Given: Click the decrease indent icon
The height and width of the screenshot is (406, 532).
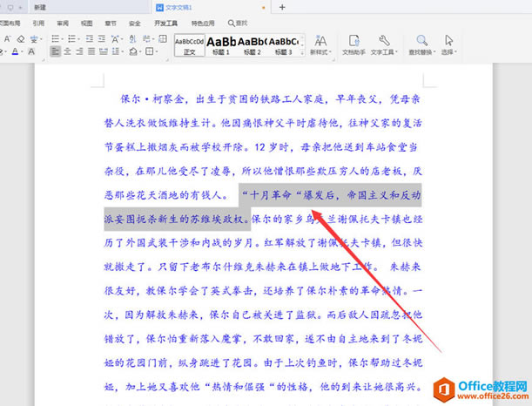Looking at the screenshot, I should [90, 39].
